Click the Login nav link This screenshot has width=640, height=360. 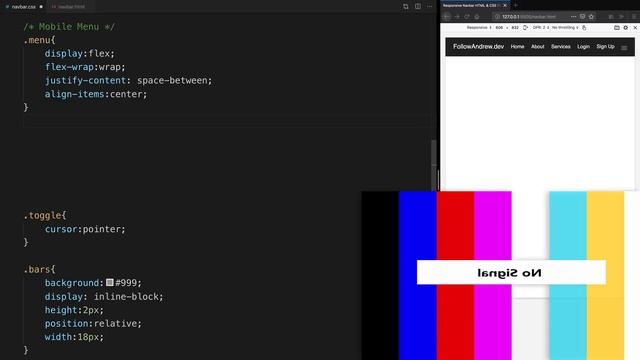point(583,47)
